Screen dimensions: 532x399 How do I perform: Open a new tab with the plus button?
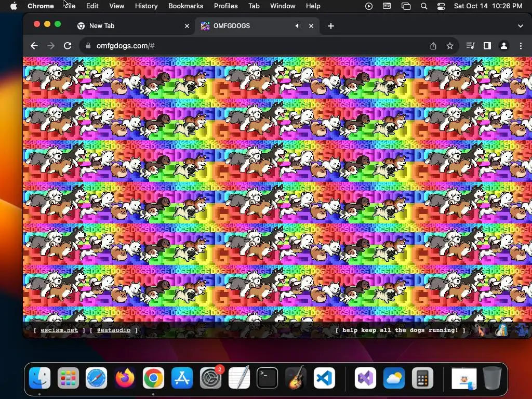331,26
